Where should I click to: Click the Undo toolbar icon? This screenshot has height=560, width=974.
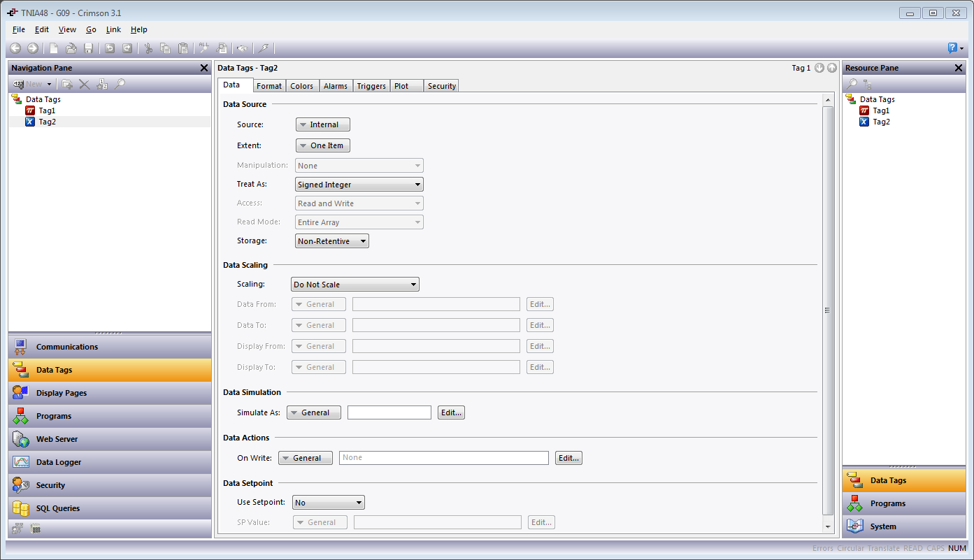pyautogui.click(x=110, y=48)
